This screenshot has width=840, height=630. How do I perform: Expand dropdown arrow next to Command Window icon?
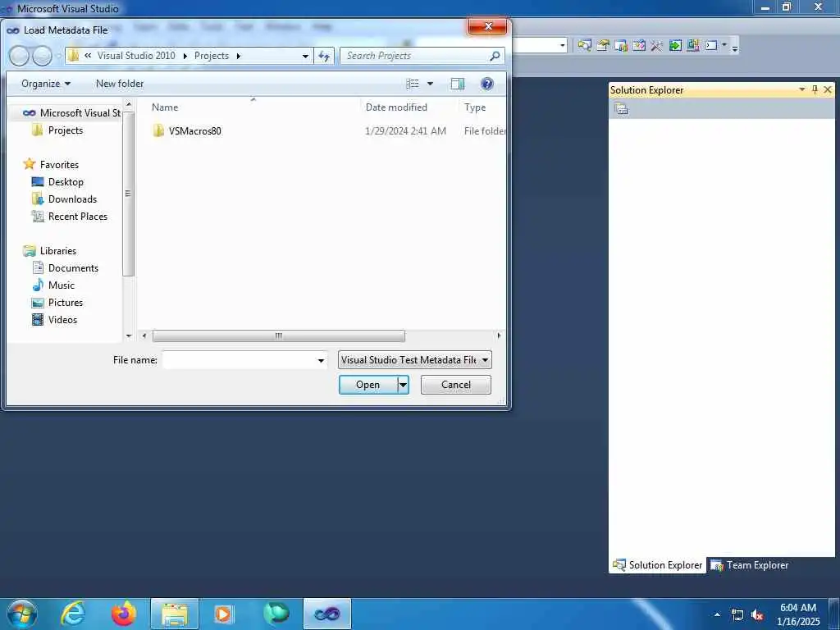[x=724, y=46]
